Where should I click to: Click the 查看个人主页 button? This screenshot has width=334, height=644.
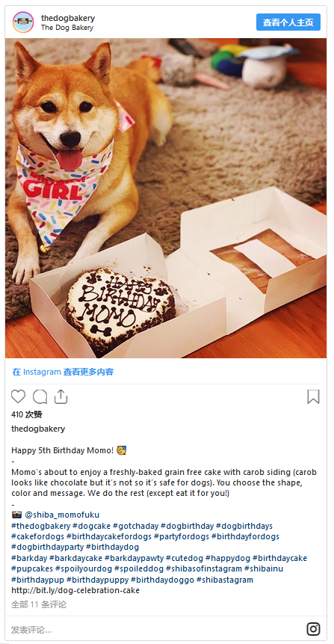tap(288, 22)
